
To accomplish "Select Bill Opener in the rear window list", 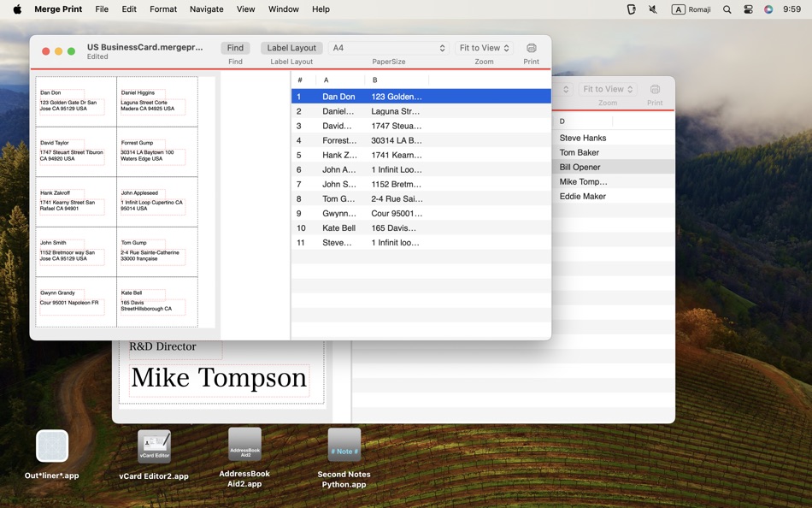I will 582,167.
